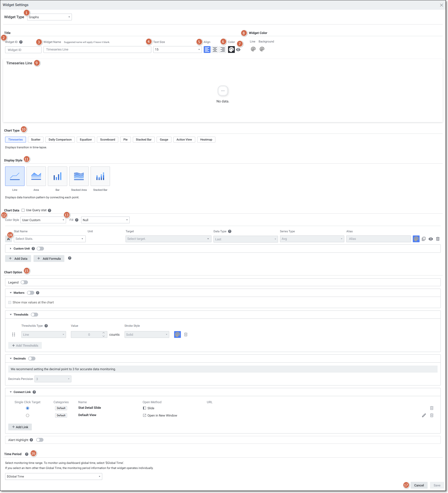
Task: Check the Use Query stat checkbox
Action: click(23, 210)
